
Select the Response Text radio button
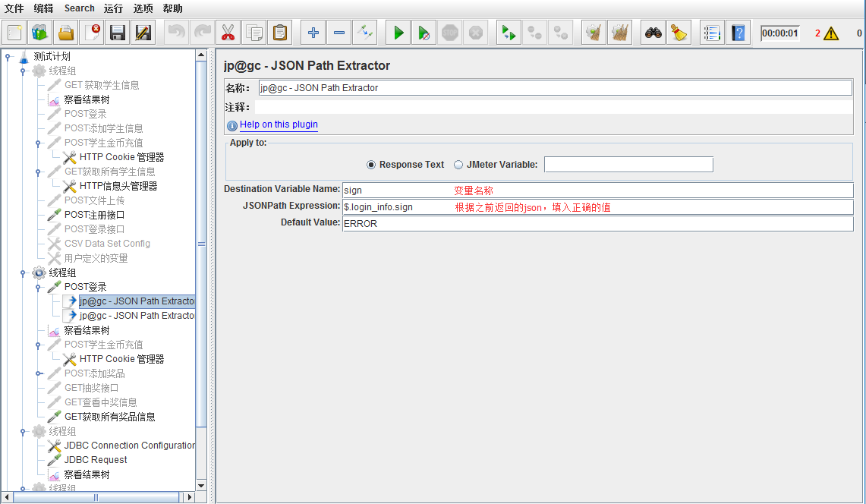371,165
